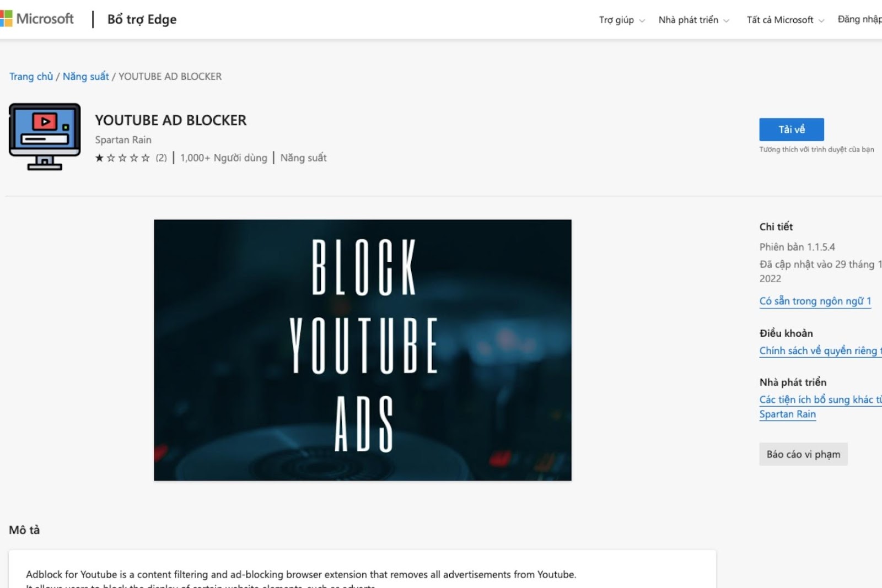This screenshot has width=882, height=588.
Task: Click the Mô tả section heading
Action: pyautogui.click(x=24, y=530)
